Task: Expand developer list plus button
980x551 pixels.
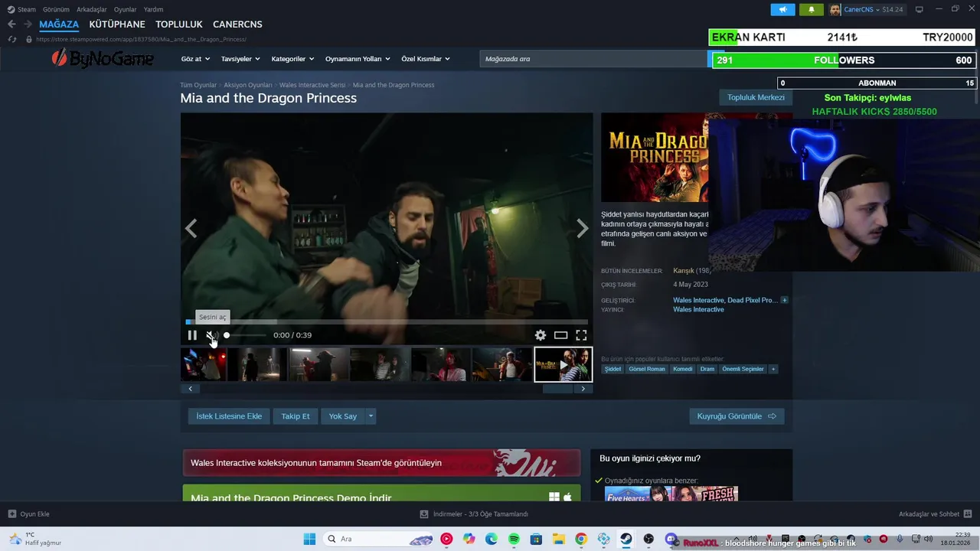Action: point(784,300)
